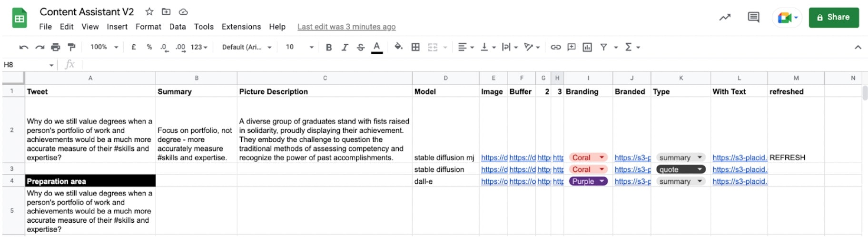Select the Paint format tool
Screen dimensions: 868x237
click(x=71, y=47)
